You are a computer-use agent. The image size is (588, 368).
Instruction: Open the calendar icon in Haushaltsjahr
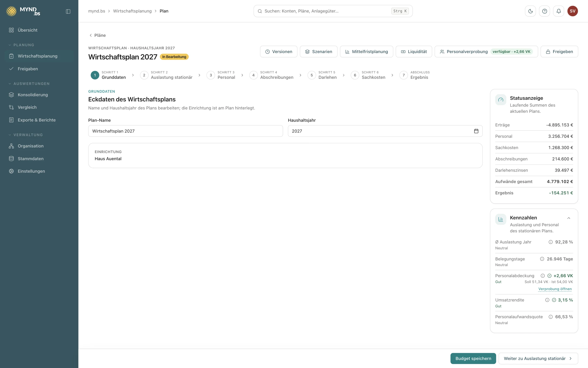click(x=476, y=131)
